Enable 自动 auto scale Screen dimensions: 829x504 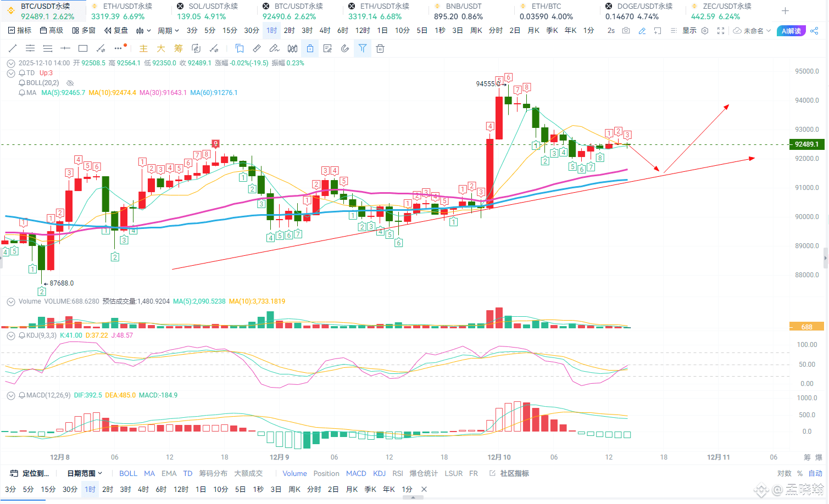[x=815, y=473]
